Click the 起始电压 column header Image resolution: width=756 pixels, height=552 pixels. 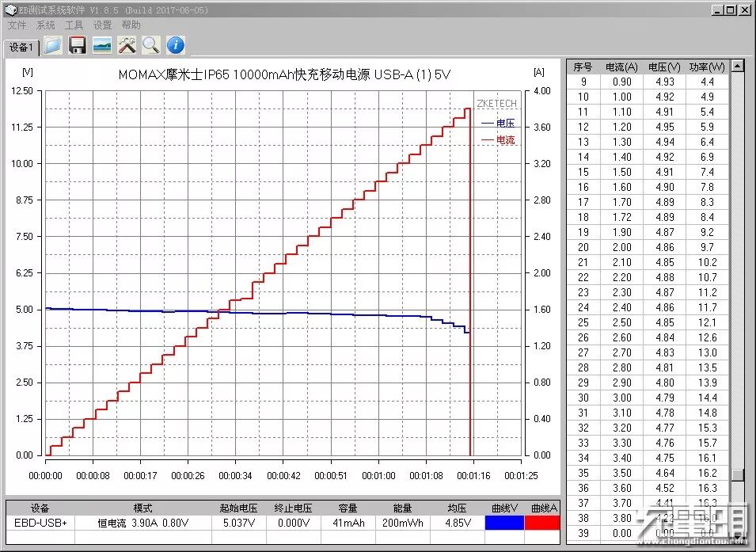(238, 508)
